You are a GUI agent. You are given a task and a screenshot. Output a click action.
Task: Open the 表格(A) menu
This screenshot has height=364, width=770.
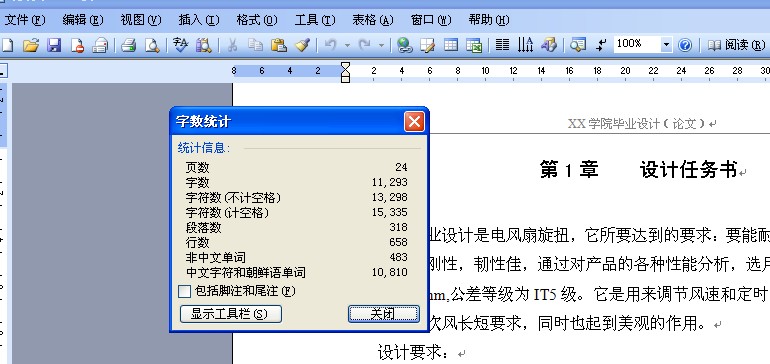[x=373, y=20]
